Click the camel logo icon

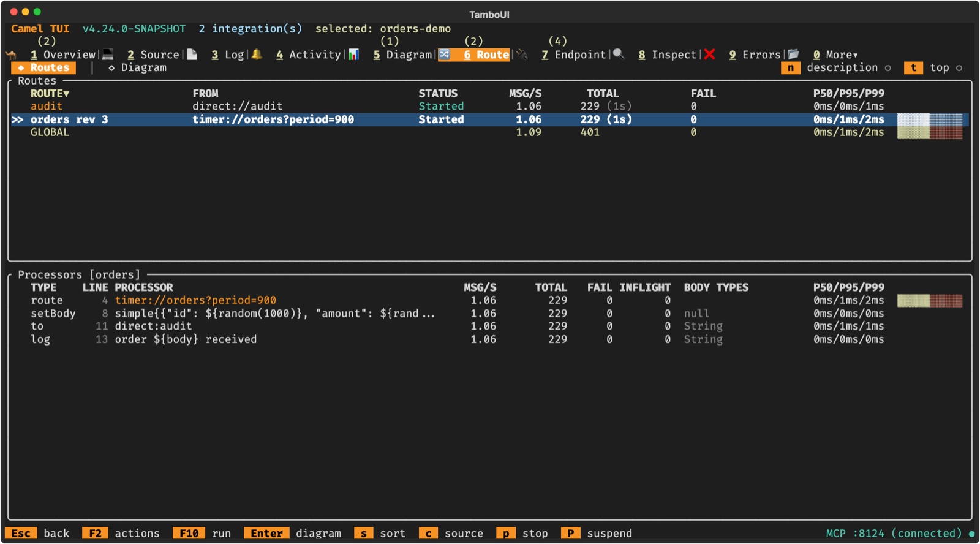click(11, 55)
